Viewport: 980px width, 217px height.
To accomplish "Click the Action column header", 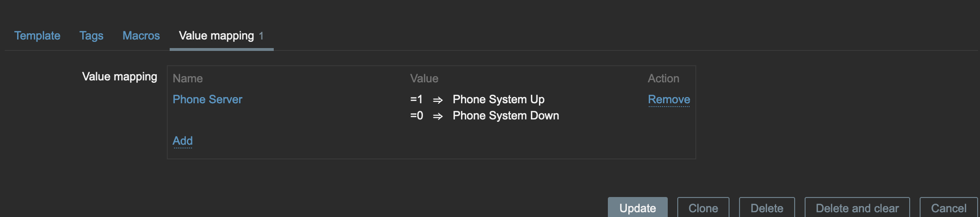I will (x=663, y=79).
